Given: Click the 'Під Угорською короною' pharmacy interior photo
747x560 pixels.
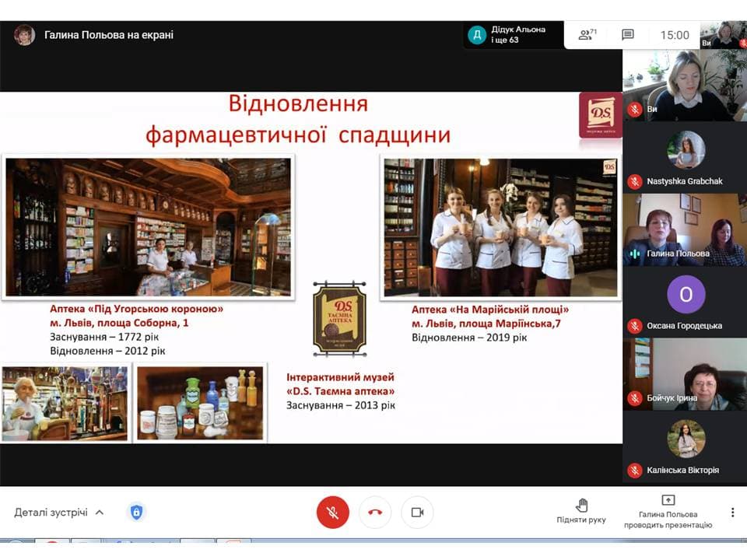Looking at the screenshot, I should tap(148, 227).
